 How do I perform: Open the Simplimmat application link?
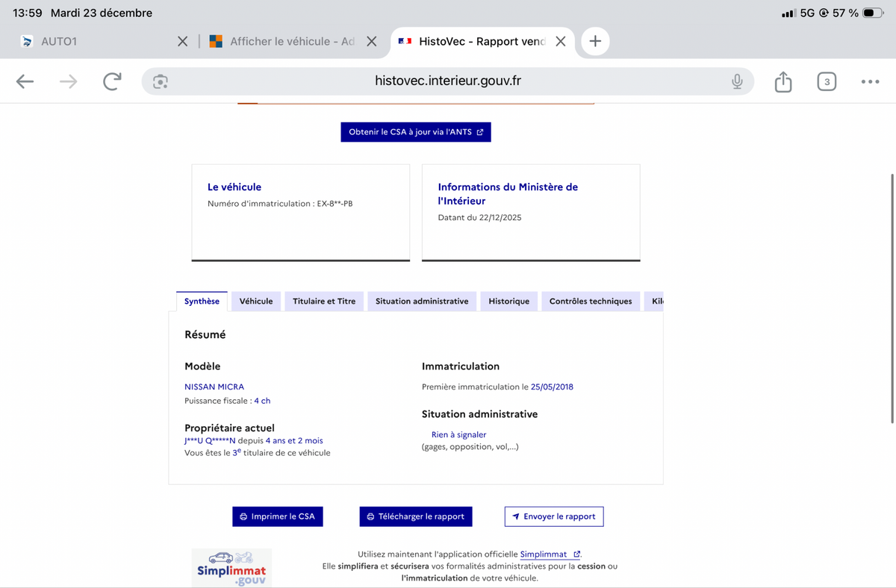(x=545, y=554)
